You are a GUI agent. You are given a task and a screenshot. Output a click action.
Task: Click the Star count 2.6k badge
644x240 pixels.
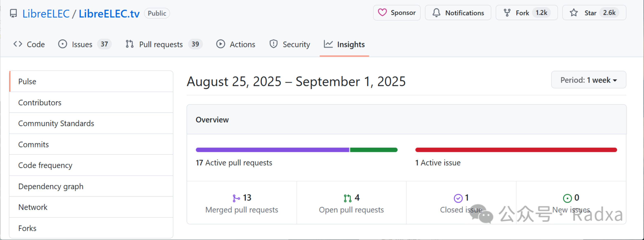[x=609, y=13]
